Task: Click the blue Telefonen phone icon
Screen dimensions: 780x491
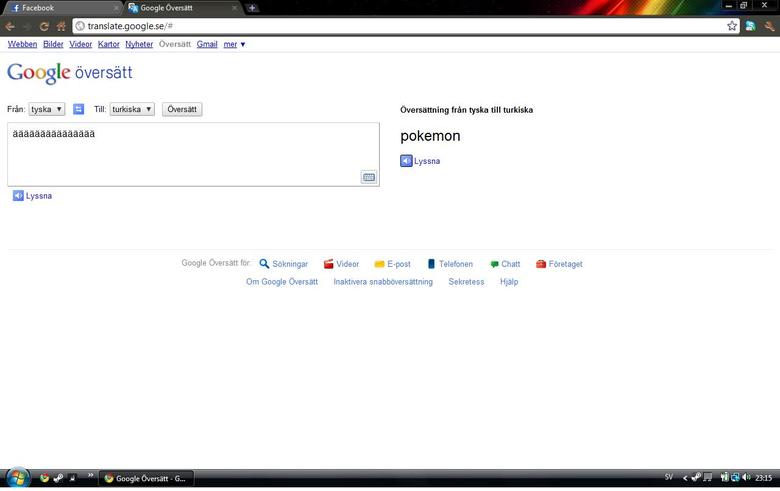Action: [431, 264]
